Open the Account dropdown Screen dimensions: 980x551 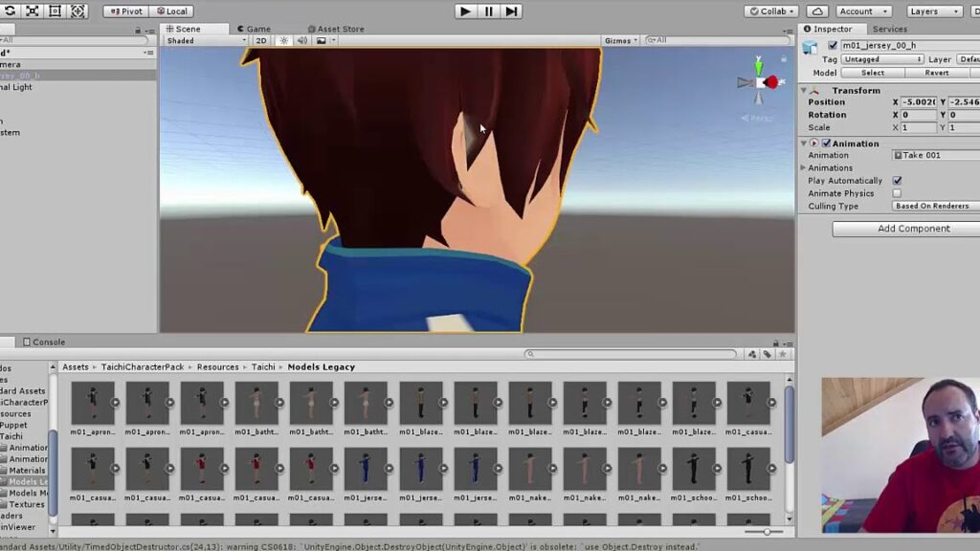coord(863,11)
